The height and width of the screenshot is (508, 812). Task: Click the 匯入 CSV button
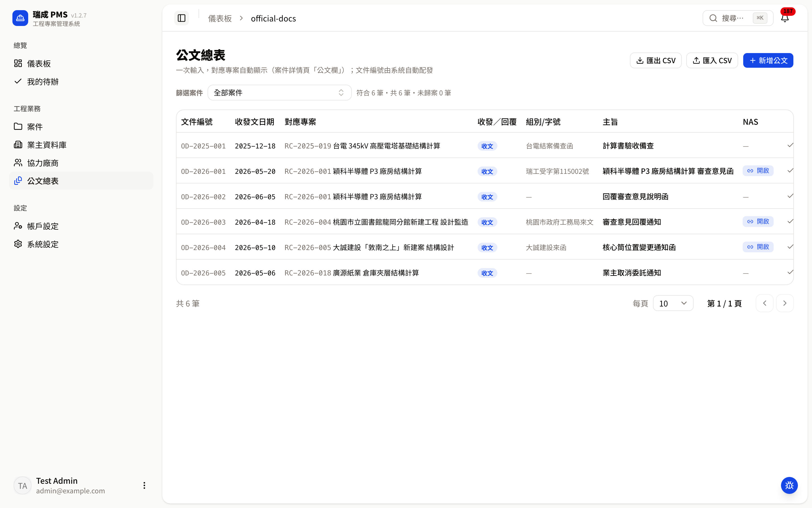[x=712, y=60]
